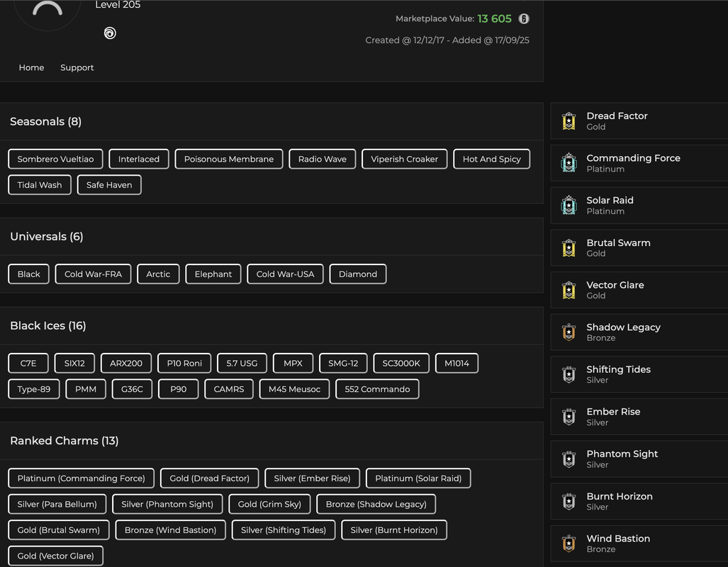Click the Phantom Sight silver rank badge icon

coord(569,459)
